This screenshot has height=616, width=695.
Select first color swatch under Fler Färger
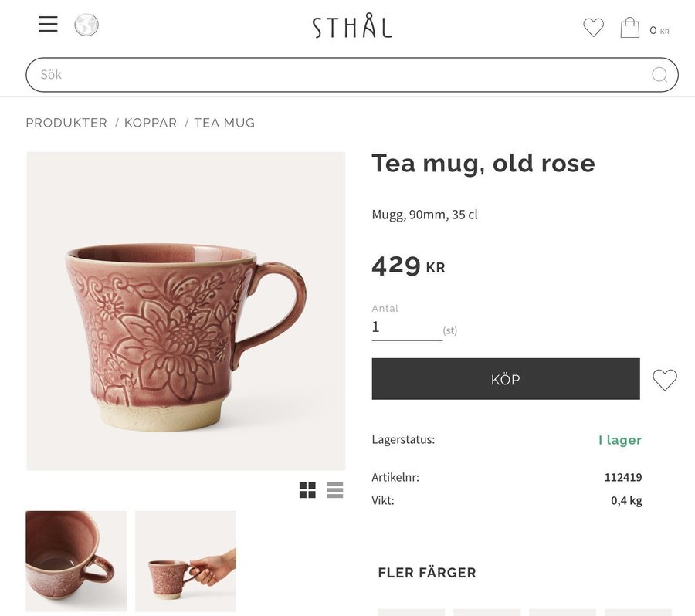pos(411,611)
